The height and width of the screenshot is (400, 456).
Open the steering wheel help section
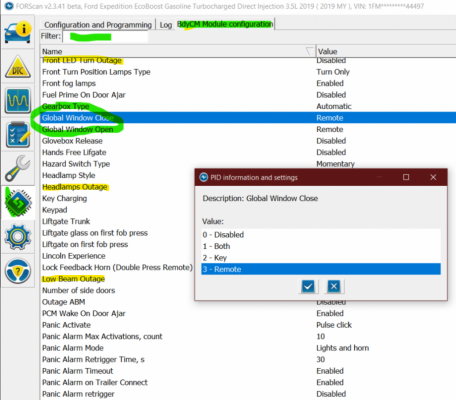point(18,271)
